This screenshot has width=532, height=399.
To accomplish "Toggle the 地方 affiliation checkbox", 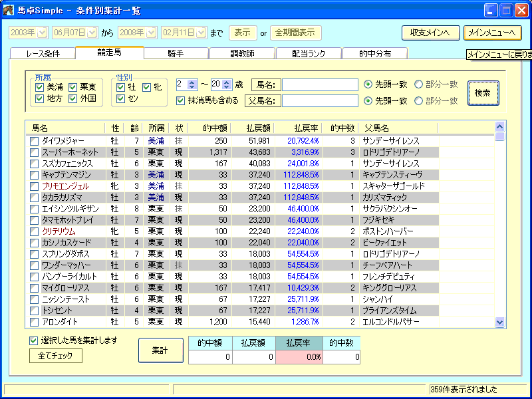I will pos(40,98).
